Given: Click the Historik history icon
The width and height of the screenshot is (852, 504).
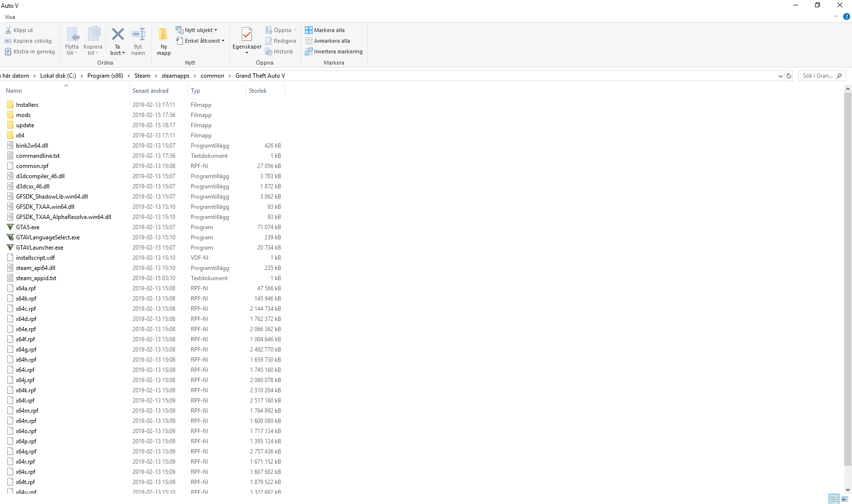Looking at the screenshot, I should (268, 51).
